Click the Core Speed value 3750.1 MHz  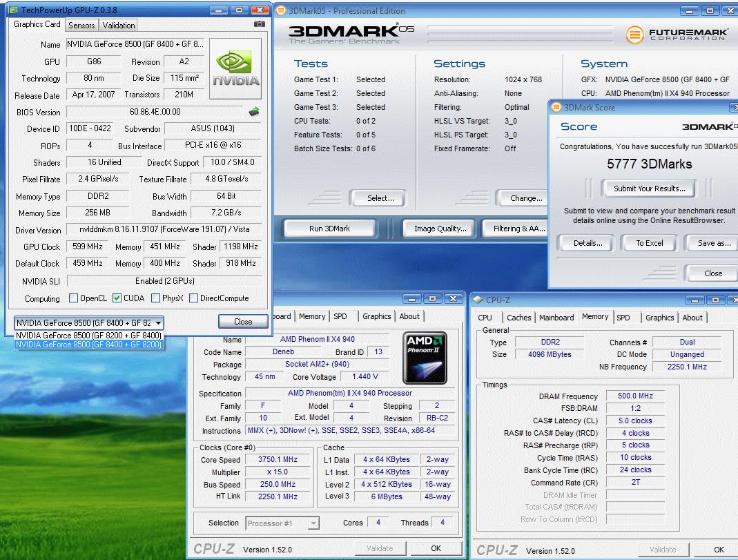(x=278, y=459)
